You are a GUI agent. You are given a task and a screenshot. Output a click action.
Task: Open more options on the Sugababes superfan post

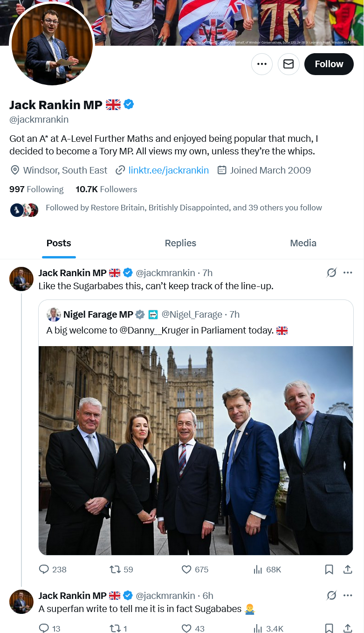(348, 595)
